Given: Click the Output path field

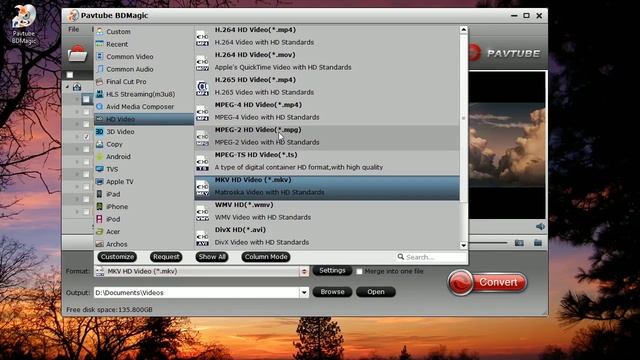Looking at the screenshot, I should 197,293.
